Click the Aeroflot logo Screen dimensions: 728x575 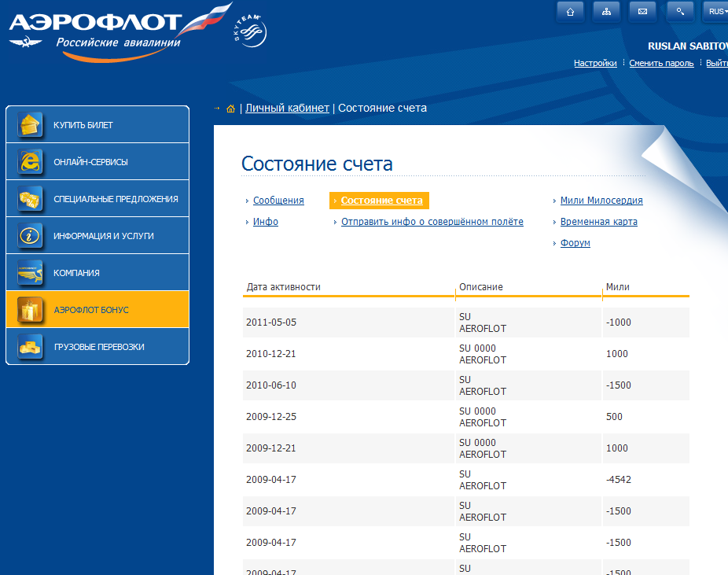pyautogui.click(x=119, y=31)
